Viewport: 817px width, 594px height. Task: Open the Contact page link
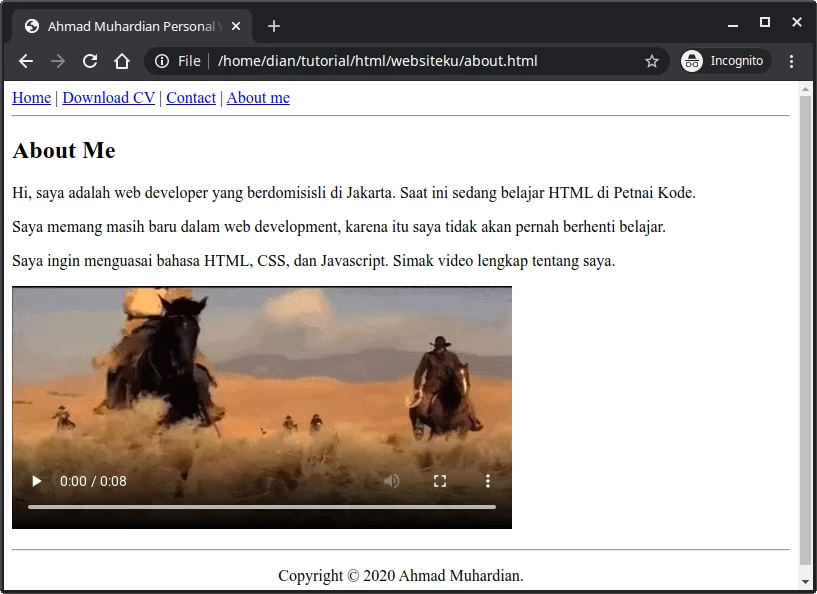190,97
